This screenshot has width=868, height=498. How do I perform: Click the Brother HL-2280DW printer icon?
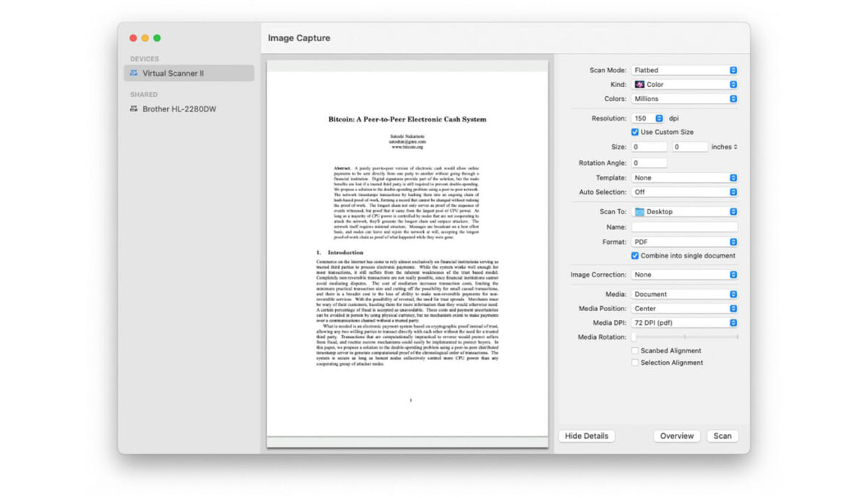[134, 109]
